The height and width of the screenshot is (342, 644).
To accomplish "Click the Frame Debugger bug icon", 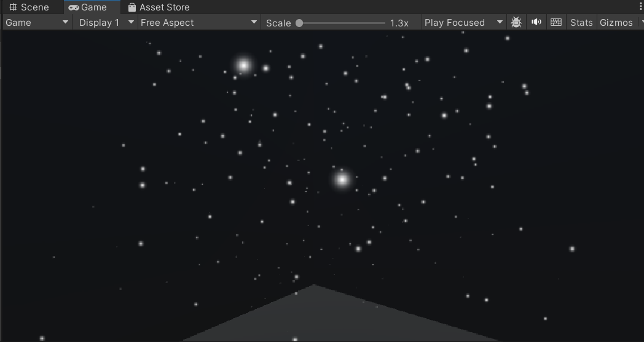I will (x=516, y=23).
